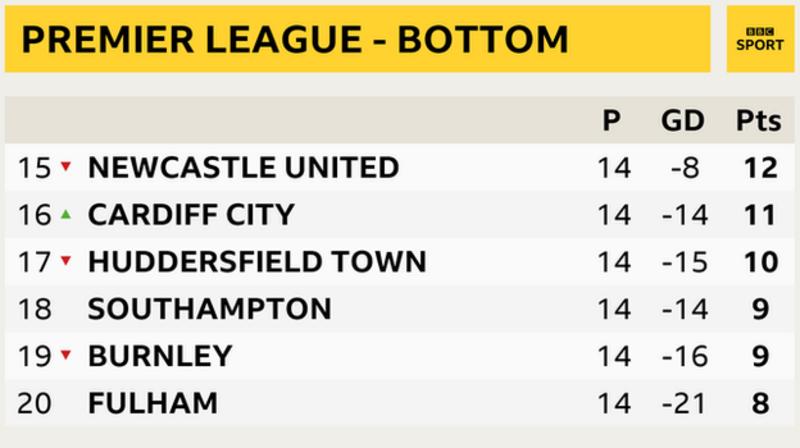Click the Premier League - Bottom title
This screenshot has width=800, height=448.
[294, 39]
